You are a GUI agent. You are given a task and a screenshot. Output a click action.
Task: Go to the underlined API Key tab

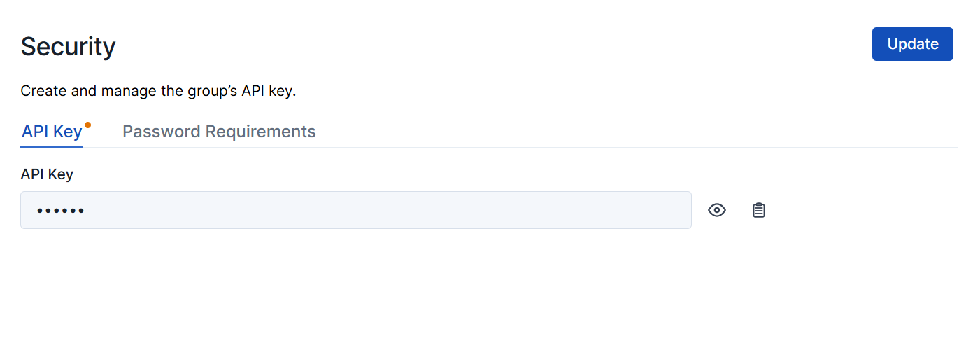(x=52, y=132)
